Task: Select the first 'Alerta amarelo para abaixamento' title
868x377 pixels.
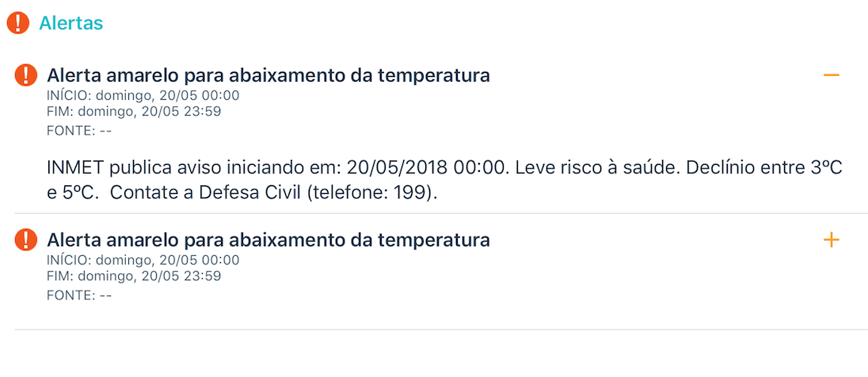Action: pos(268,75)
